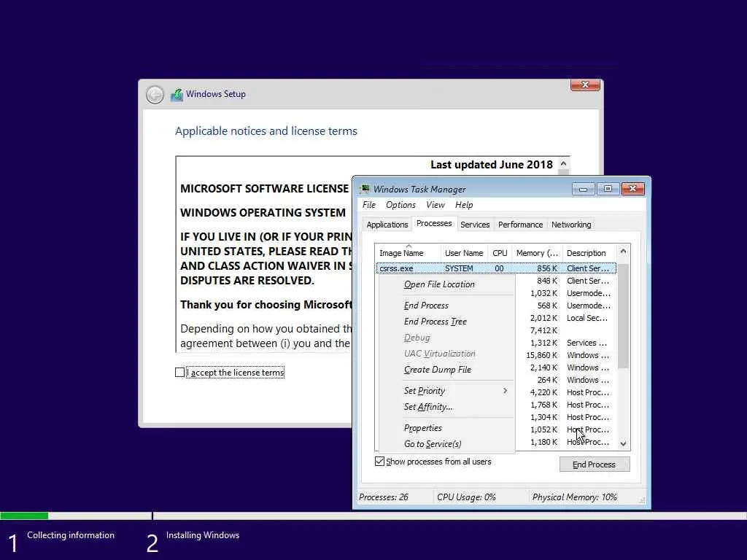Viewport: 747px width, 560px height.
Task: Click the Services ... description cell
Action: [587, 343]
